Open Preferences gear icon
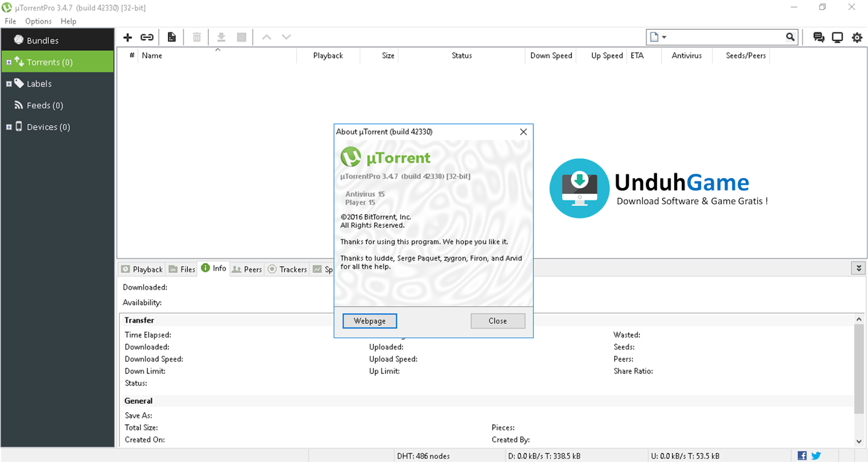The image size is (868, 463). (x=857, y=37)
